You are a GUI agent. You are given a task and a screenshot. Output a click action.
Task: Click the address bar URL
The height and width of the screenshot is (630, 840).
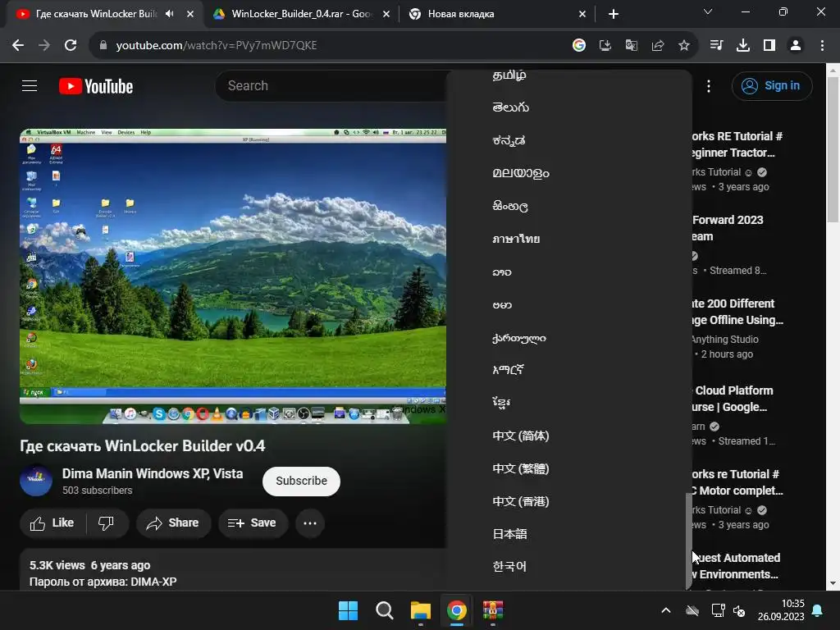(x=217, y=46)
